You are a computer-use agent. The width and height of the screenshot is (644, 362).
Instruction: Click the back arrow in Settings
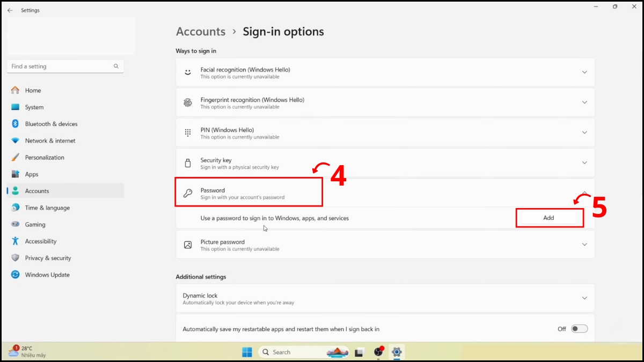pos(10,10)
